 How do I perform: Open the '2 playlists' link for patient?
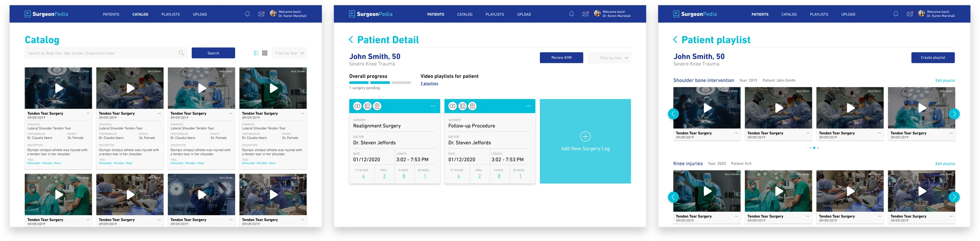(429, 84)
